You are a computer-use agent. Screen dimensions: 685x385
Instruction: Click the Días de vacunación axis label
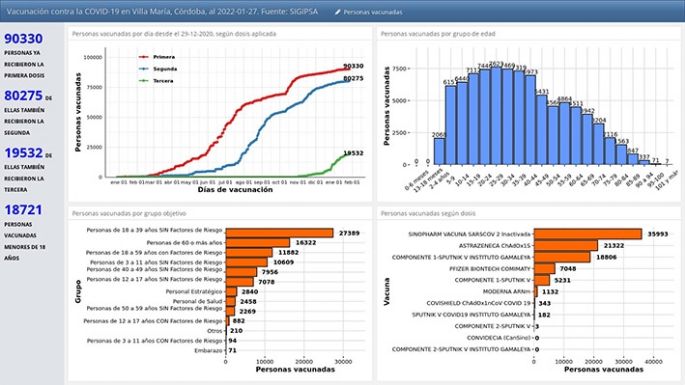coord(235,190)
